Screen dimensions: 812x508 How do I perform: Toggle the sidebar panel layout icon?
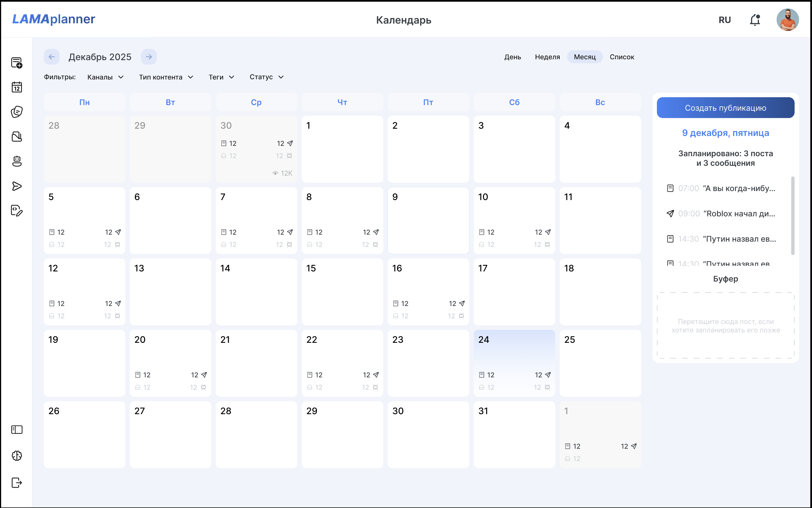pos(17,430)
